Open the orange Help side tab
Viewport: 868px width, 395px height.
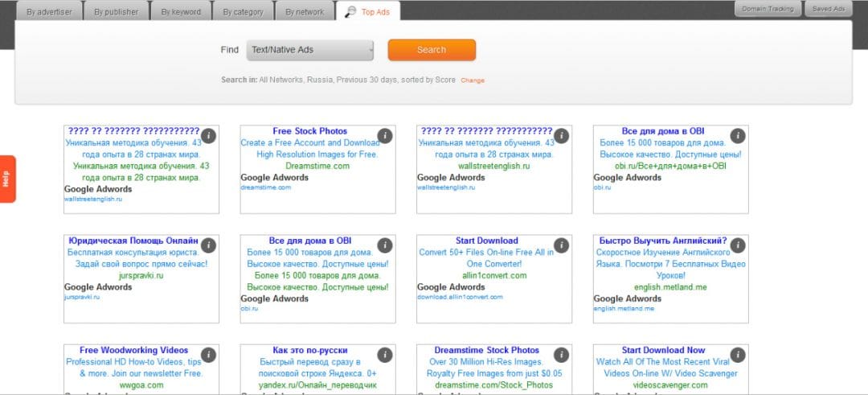point(6,179)
